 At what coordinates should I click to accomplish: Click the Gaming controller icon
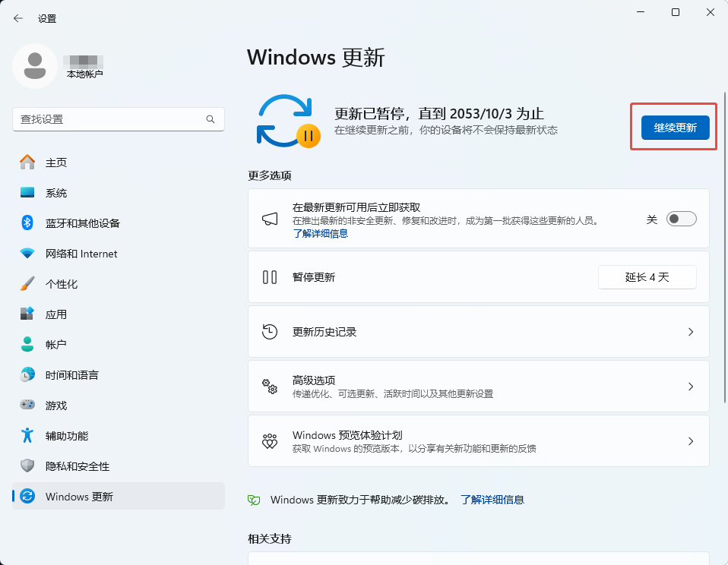(x=27, y=405)
